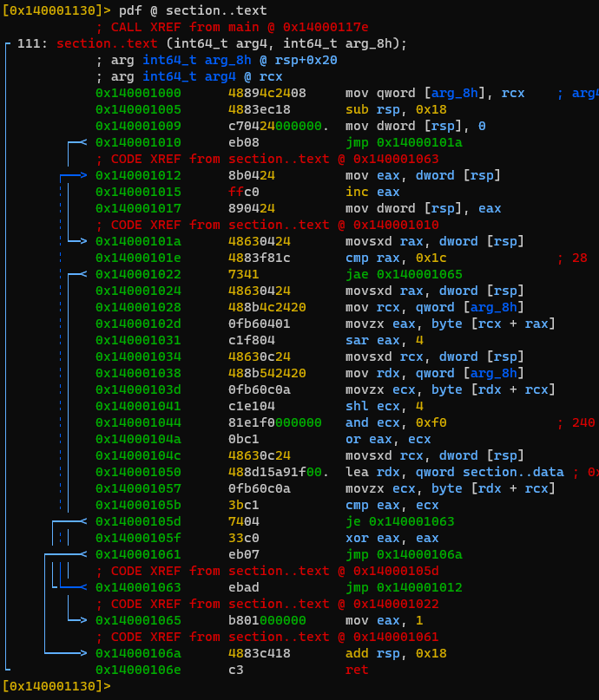Click the address 0x140001061
This screenshot has height=700, width=599.
point(139,554)
